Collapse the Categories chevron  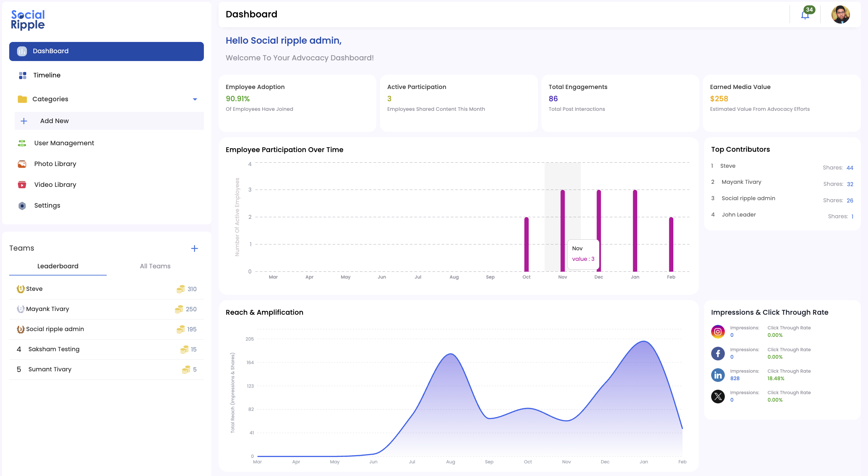[x=195, y=99]
